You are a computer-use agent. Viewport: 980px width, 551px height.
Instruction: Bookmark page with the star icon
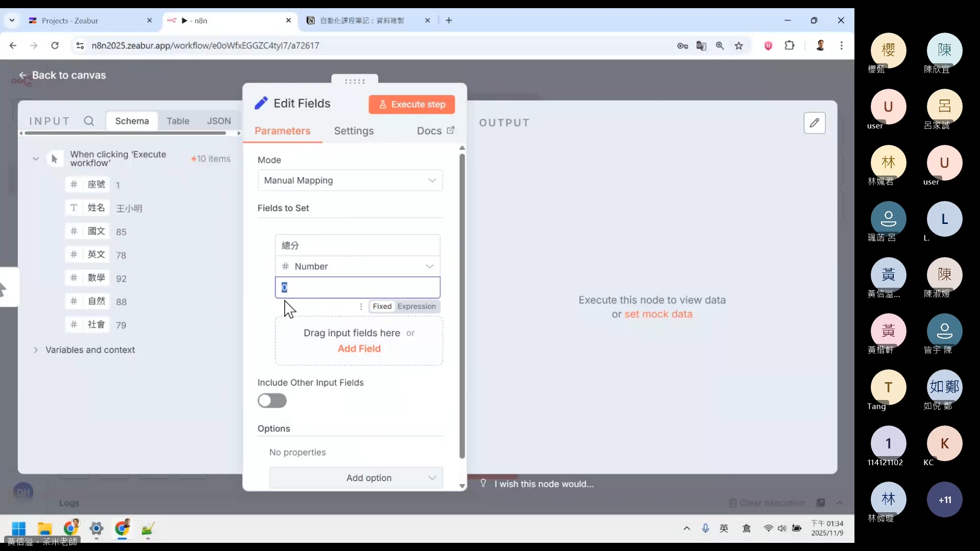coord(739,46)
